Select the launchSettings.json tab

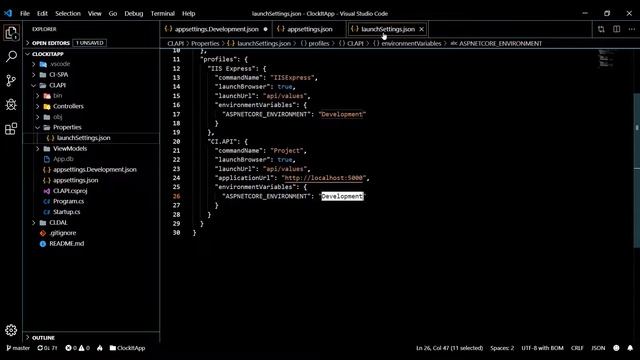click(387, 29)
